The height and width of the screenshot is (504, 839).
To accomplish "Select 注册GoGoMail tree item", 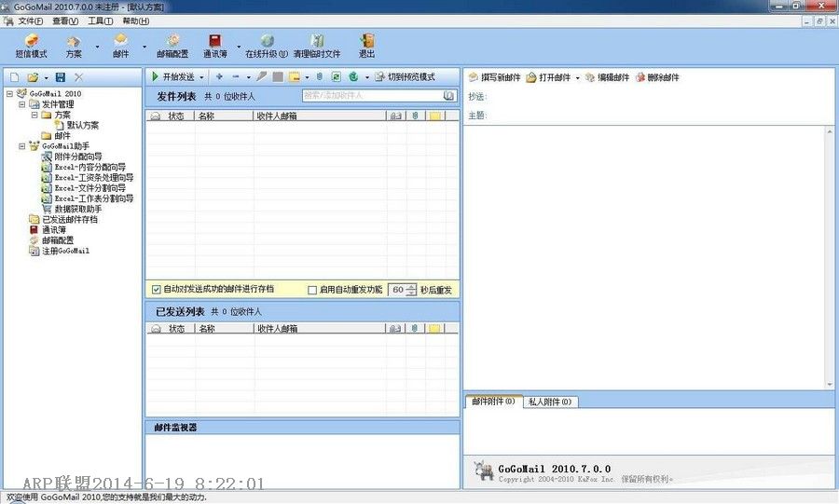I will coord(65,251).
